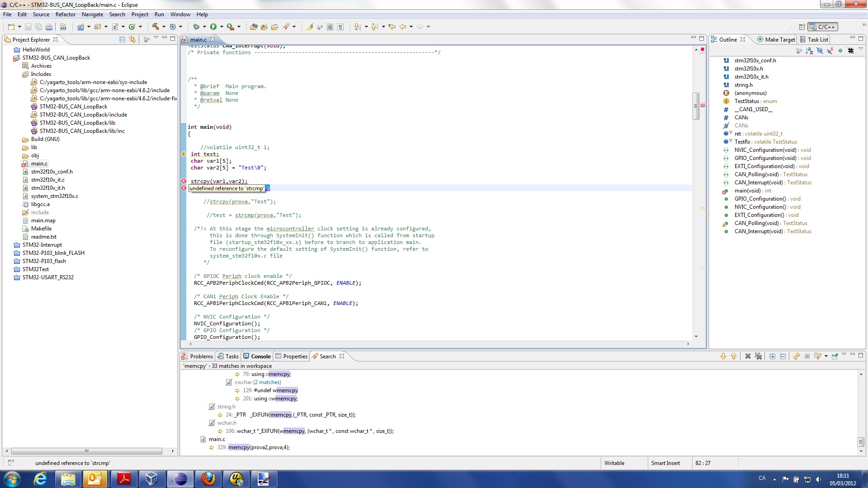Switch to the Console tab
868x488 pixels.
click(257, 356)
